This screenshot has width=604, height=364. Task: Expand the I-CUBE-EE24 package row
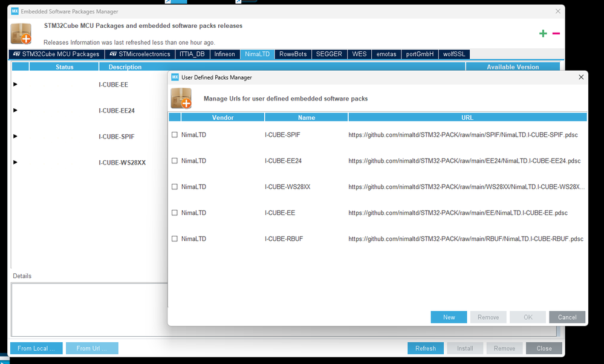pos(15,110)
